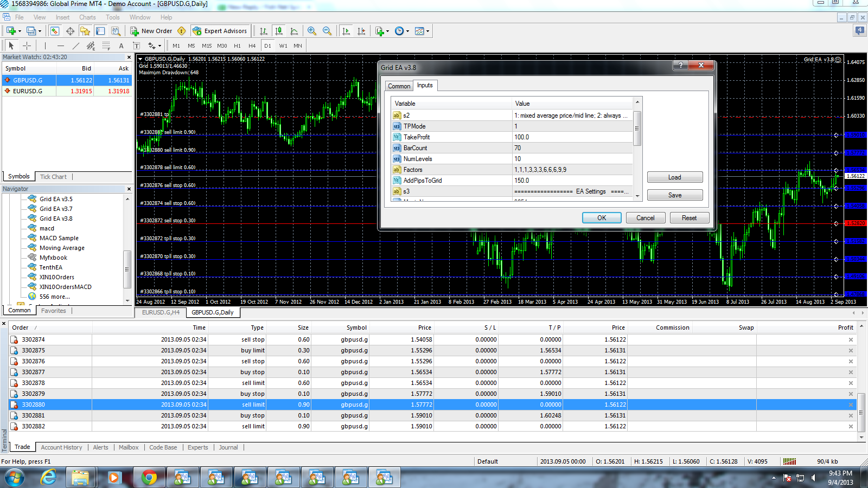Select the Text tool

click(x=121, y=46)
